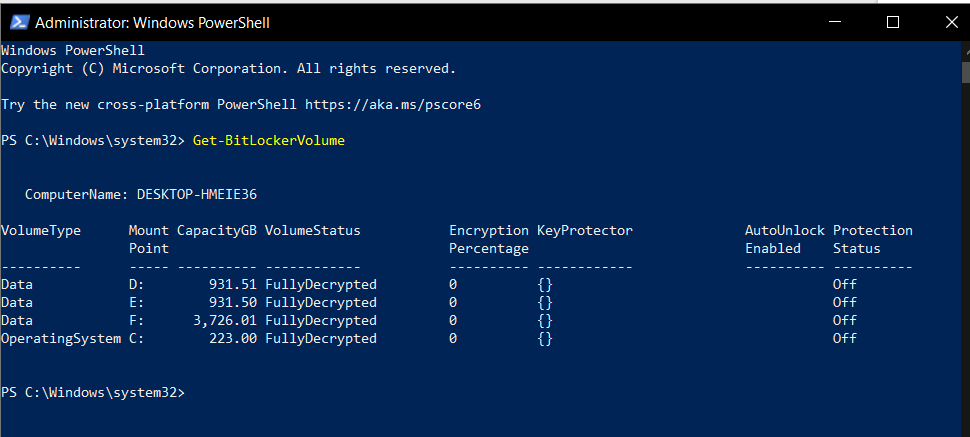
Task: Click the title bar text Administrator: Windows PowerShell
Action: click(x=152, y=23)
